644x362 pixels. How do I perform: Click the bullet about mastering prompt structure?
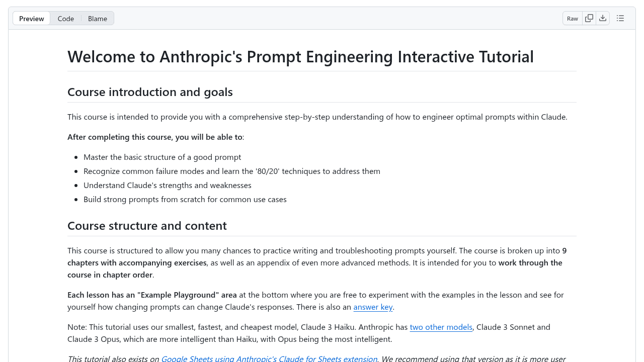coord(162,157)
